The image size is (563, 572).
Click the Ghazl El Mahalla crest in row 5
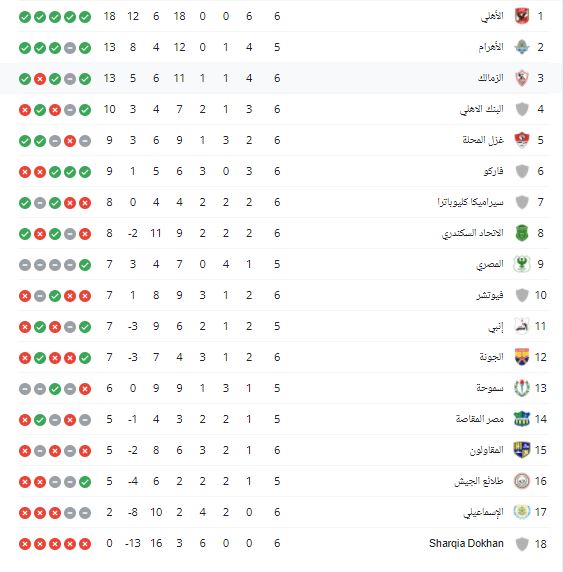click(x=522, y=140)
